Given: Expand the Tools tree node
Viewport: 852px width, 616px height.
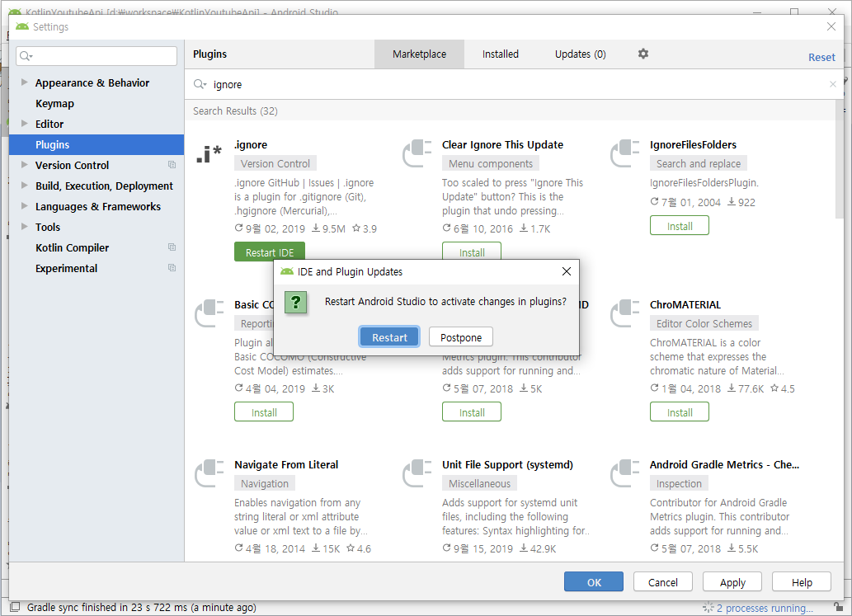Looking at the screenshot, I should point(24,227).
